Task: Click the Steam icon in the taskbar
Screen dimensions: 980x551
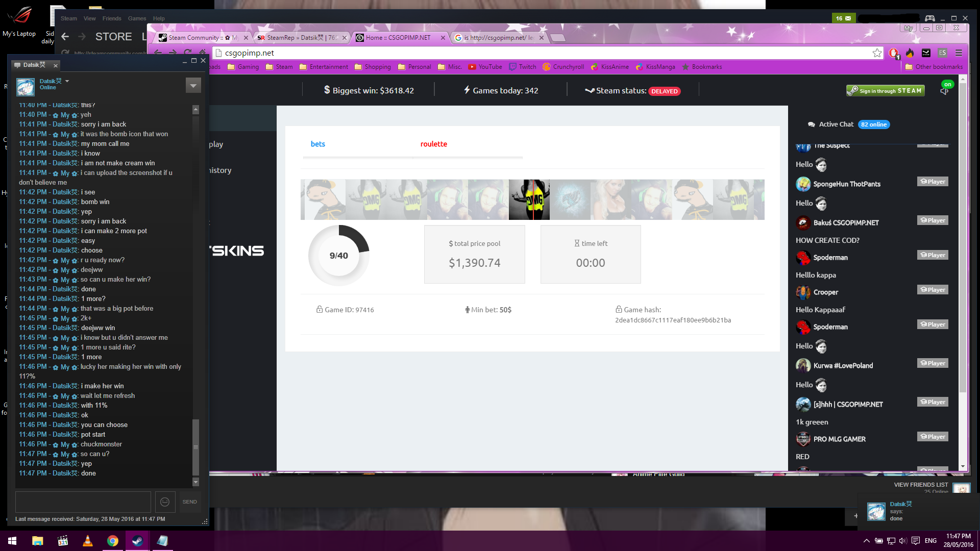Action: pyautogui.click(x=137, y=541)
